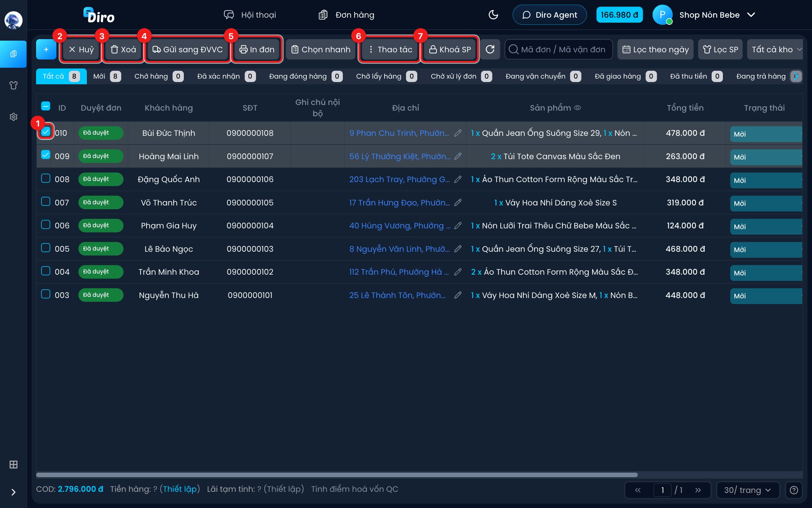Open the orders sidebar icon
Screen dimensions: 812x508
[x=14, y=54]
